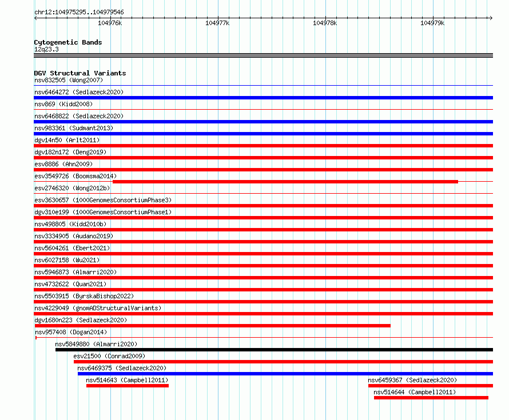Select the nsv4732622 (Quan2021) label
Viewport: 509px width, 420px height.
click(x=70, y=284)
